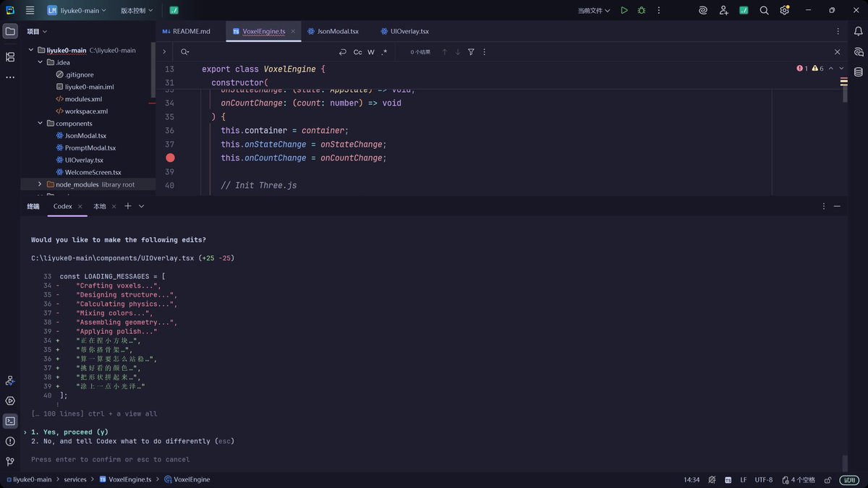Select No, tell Codex differently option

click(132, 441)
